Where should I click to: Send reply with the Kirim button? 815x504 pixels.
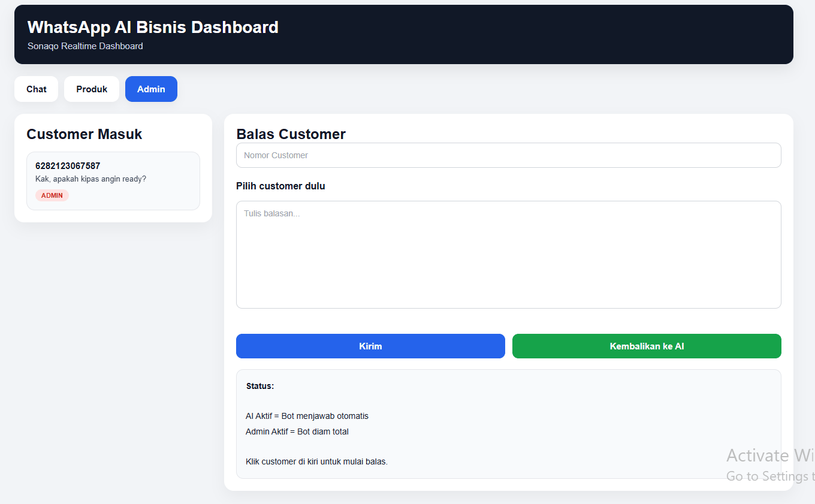pyautogui.click(x=370, y=346)
